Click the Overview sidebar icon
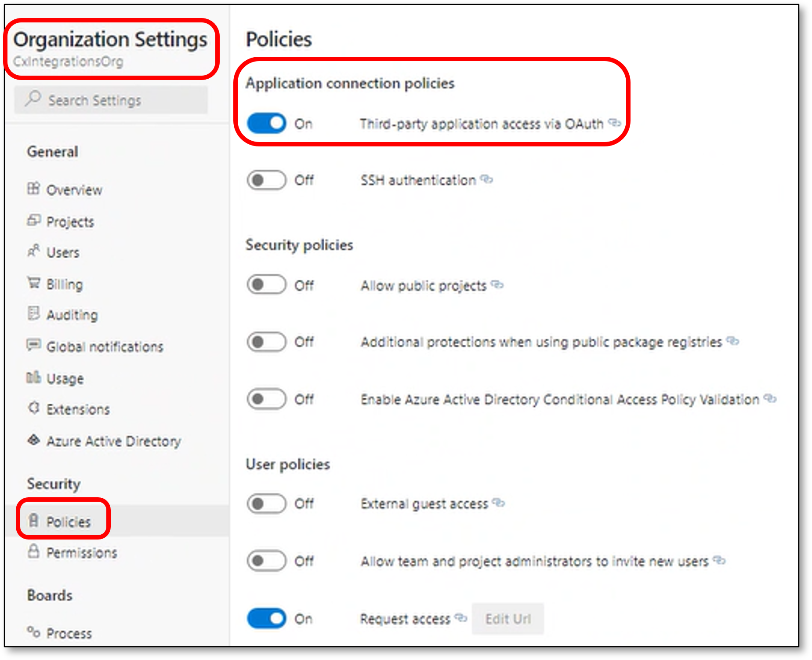Viewport: 812px width, 660px height. 33,189
